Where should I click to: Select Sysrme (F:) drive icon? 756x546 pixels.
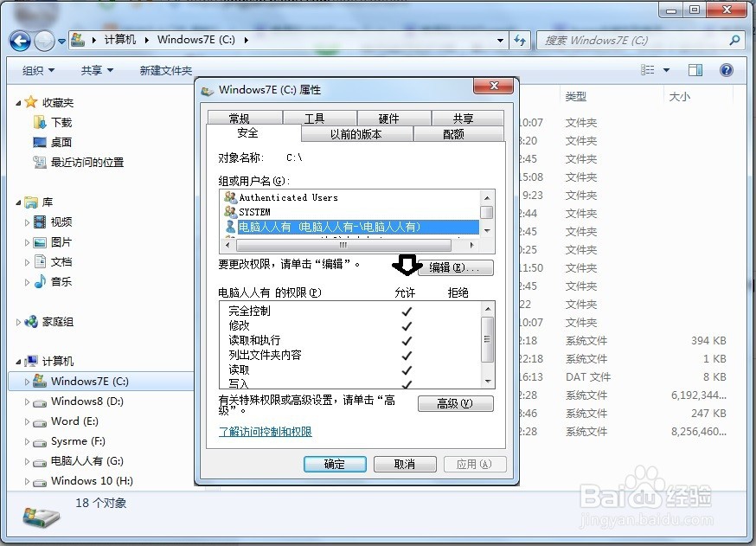40,442
